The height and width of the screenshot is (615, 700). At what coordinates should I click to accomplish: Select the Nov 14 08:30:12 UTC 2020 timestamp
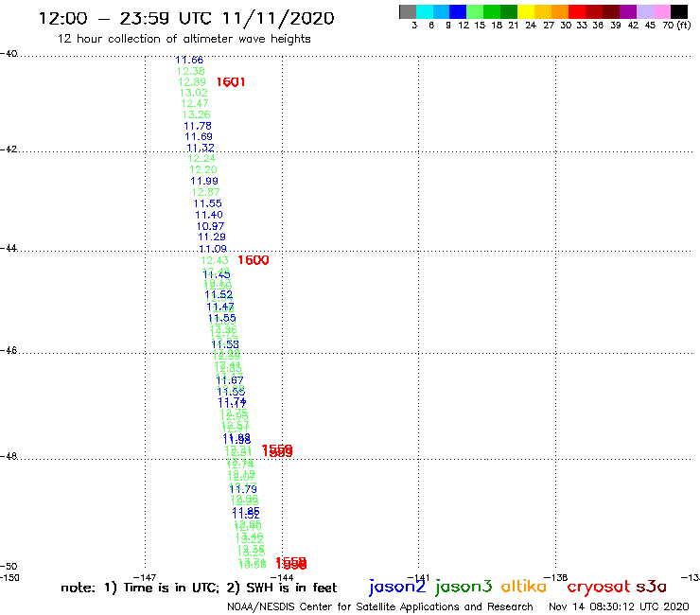[x=619, y=607]
